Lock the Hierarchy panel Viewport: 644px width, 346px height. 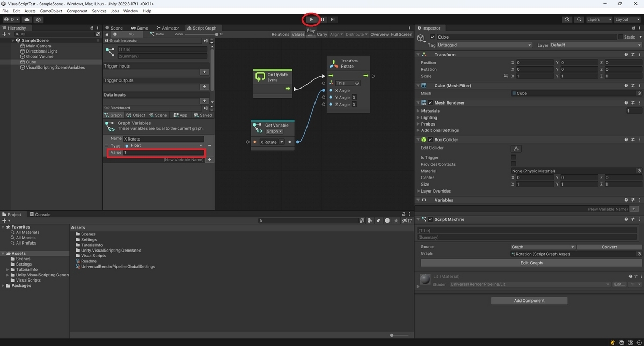(92, 28)
